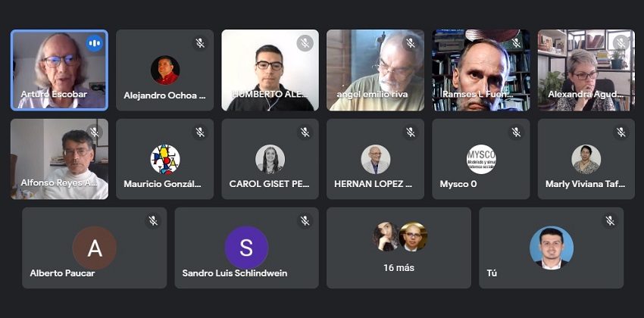Click muted mic icon on Sandro Luis Schlindwein tile
This screenshot has height=318, width=644.
point(305,221)
